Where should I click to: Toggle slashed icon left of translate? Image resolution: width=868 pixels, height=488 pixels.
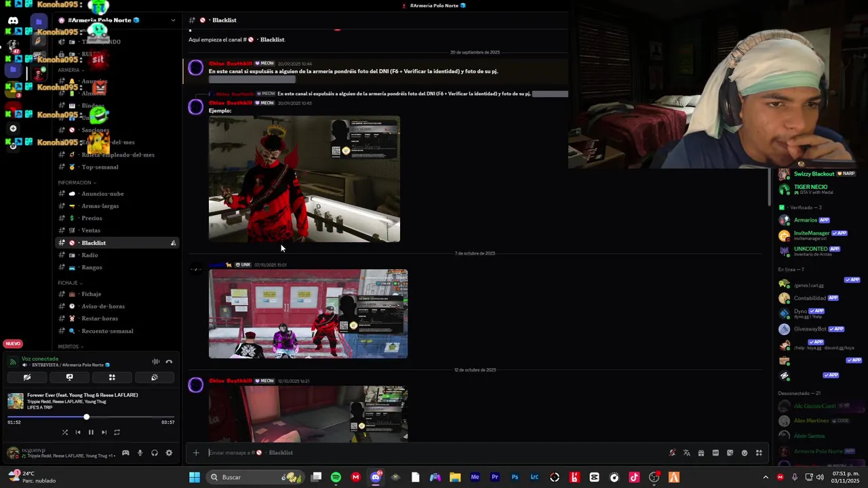click(x=672, y=453)
